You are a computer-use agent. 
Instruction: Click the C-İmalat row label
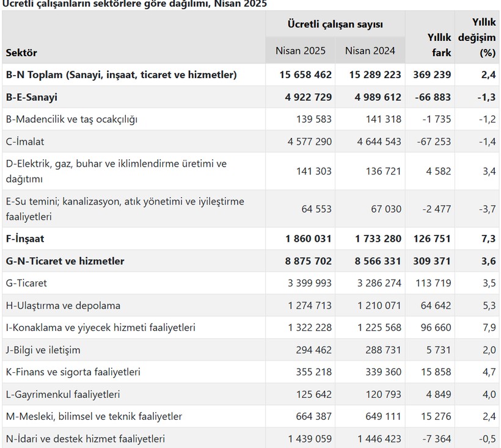[25, 142]
